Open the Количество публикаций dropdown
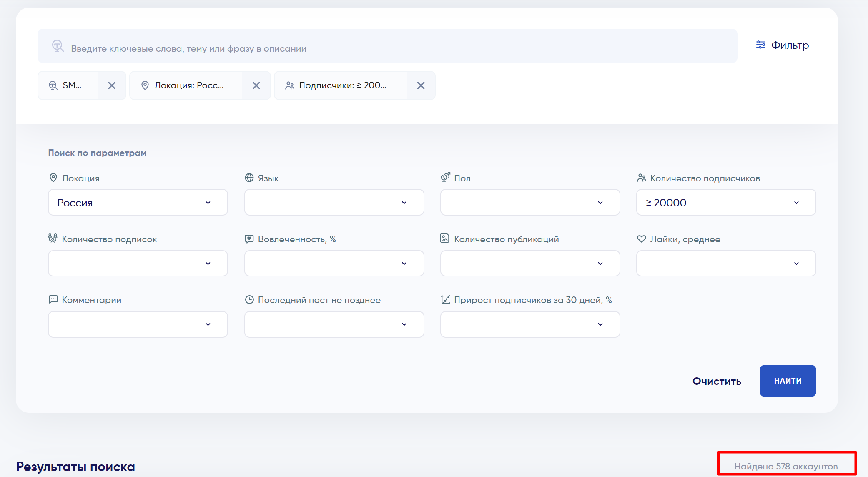The height and width of the screenshot is (477, 868). tap(530, 263)
